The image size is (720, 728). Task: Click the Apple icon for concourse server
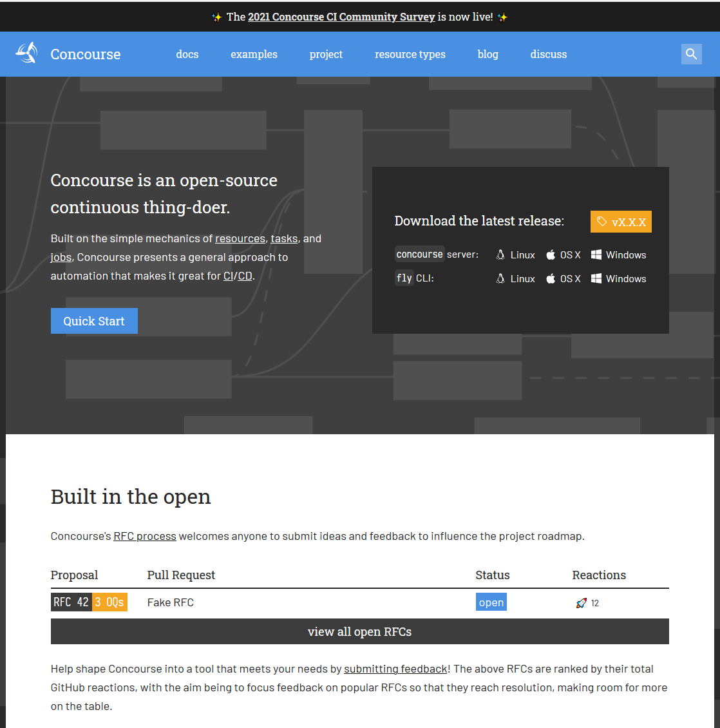[551, 254]
